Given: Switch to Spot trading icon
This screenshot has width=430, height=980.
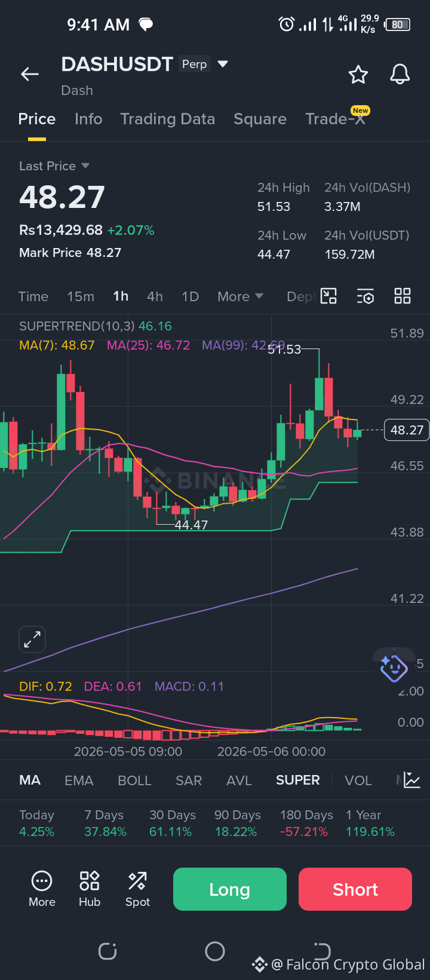Looking at the screenshot, I should pyautogui.click(x=137, y=889).
